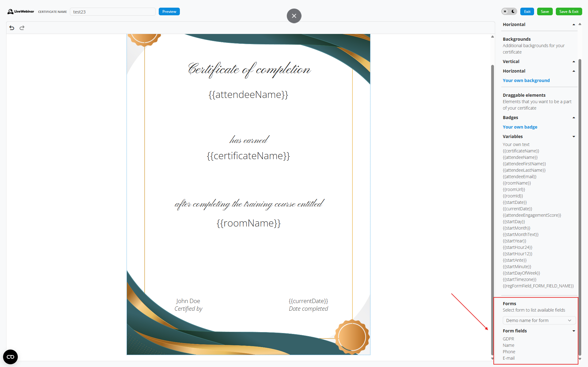Open the Your own background link
Image resolution: width=588 pixels, height=367 pixels.
click(526, 81)
